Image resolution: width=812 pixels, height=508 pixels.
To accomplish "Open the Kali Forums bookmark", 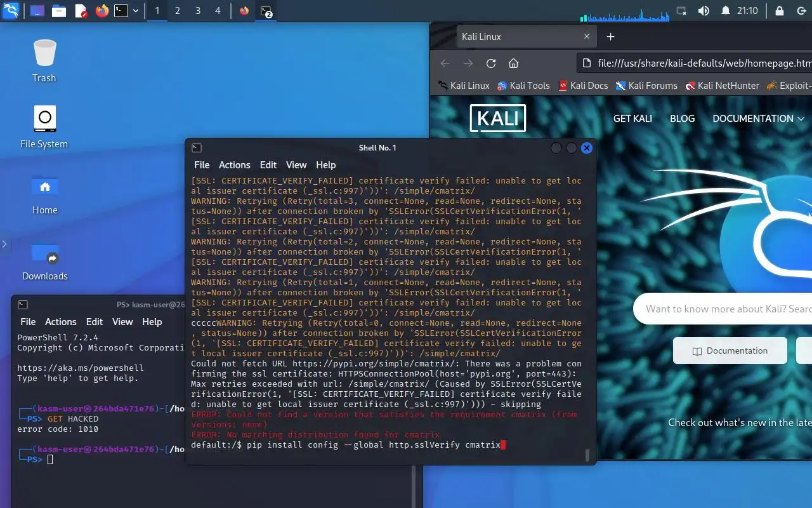I will pos(646,86).
